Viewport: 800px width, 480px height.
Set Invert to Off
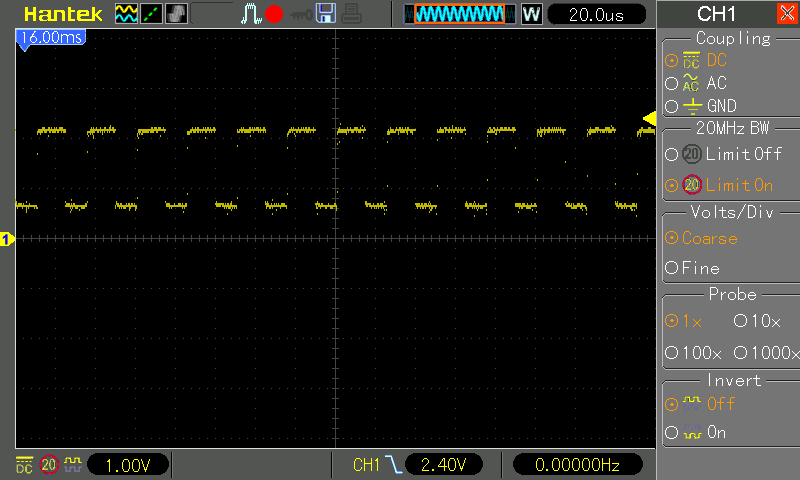coord(700,404)
